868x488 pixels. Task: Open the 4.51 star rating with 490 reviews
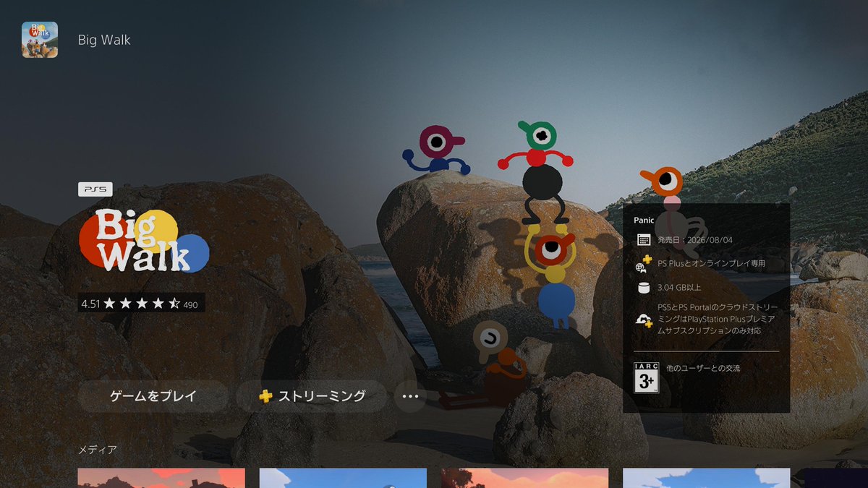click(141, 304)
